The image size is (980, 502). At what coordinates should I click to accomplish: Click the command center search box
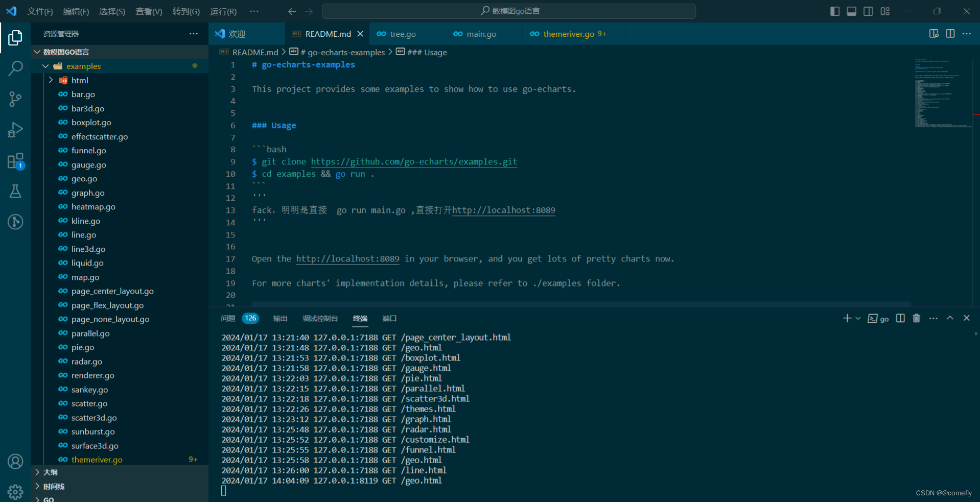click(509, 11)
